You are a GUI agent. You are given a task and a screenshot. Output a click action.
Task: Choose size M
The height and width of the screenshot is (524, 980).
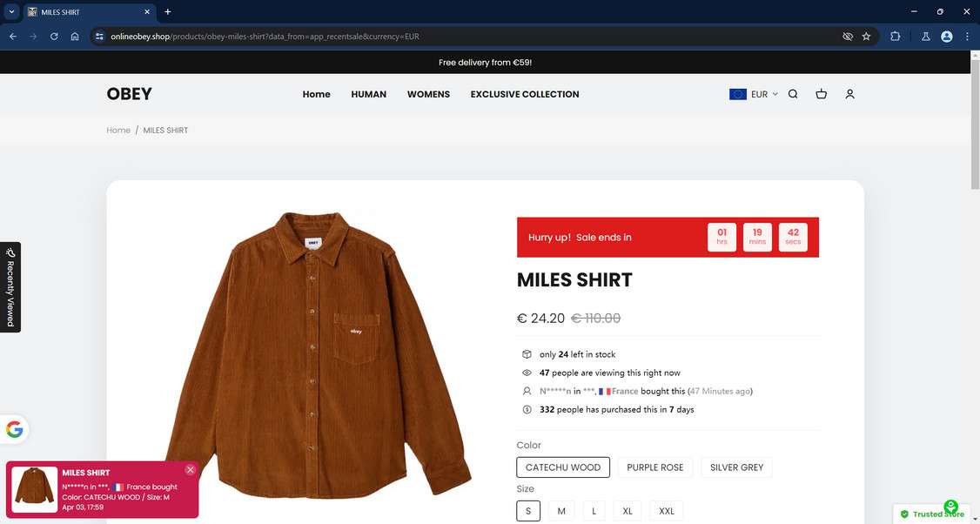pos(561,511)
